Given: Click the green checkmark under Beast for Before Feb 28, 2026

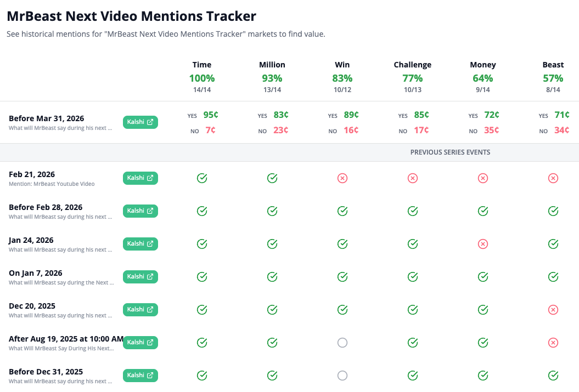Looking at the screenshot, I should [x=553, y=211].
